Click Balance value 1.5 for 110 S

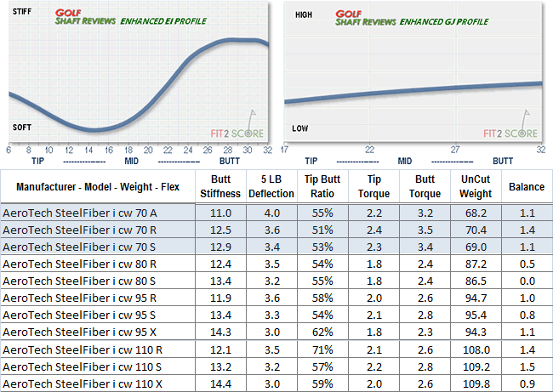tap(527, 366)
